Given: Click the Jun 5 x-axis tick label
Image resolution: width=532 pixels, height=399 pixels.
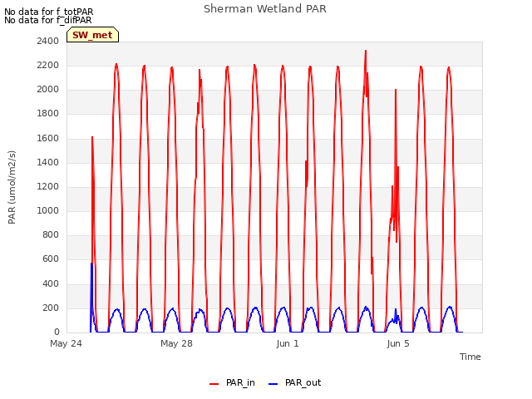Looking at the screenshot, I should coord(398,343).
